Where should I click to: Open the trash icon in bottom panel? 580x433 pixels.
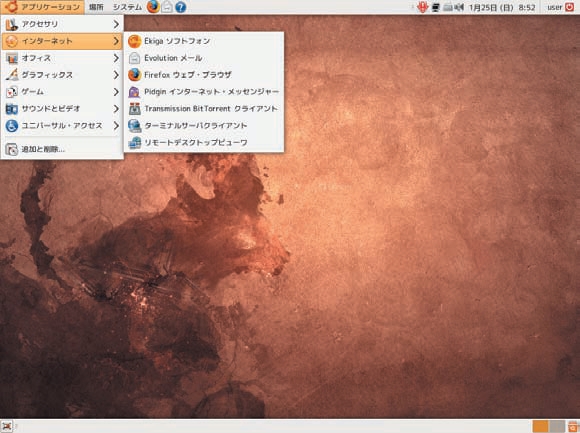[x=573, y=426]
